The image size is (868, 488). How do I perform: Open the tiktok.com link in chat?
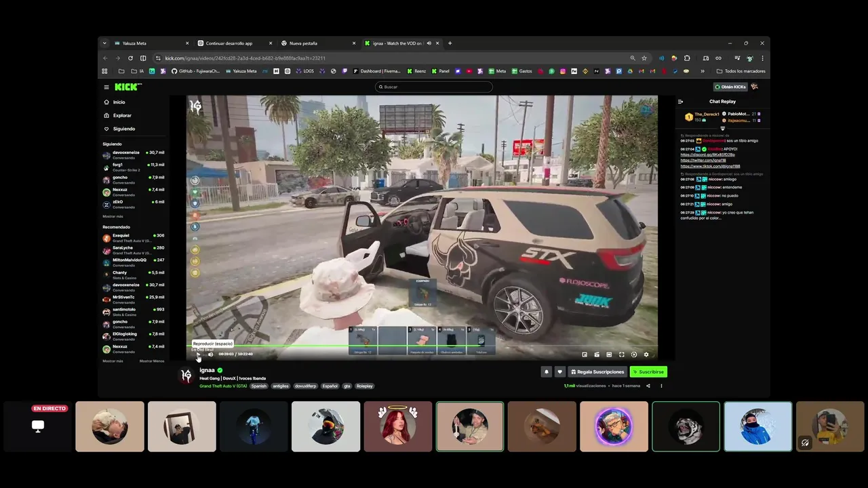(x=710, y=166)
